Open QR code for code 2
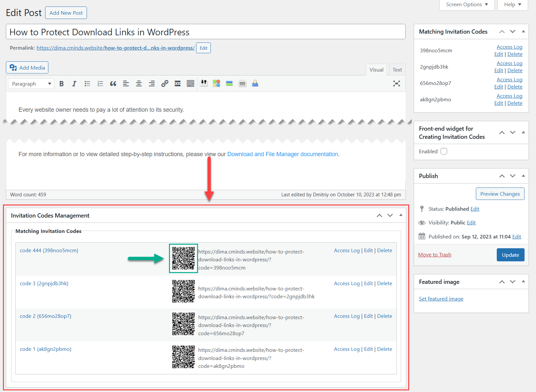 tap(183, 324)
